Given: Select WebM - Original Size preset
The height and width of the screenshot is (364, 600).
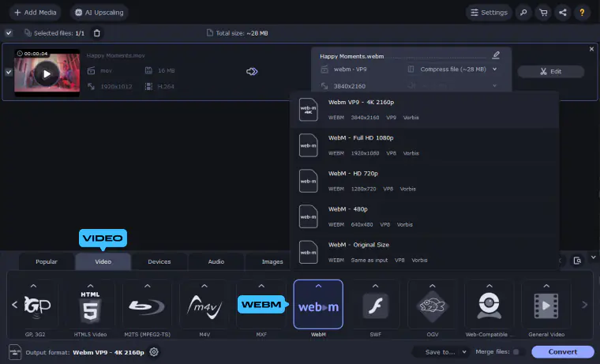Looking at the screenshot, I should click(425, 252).
